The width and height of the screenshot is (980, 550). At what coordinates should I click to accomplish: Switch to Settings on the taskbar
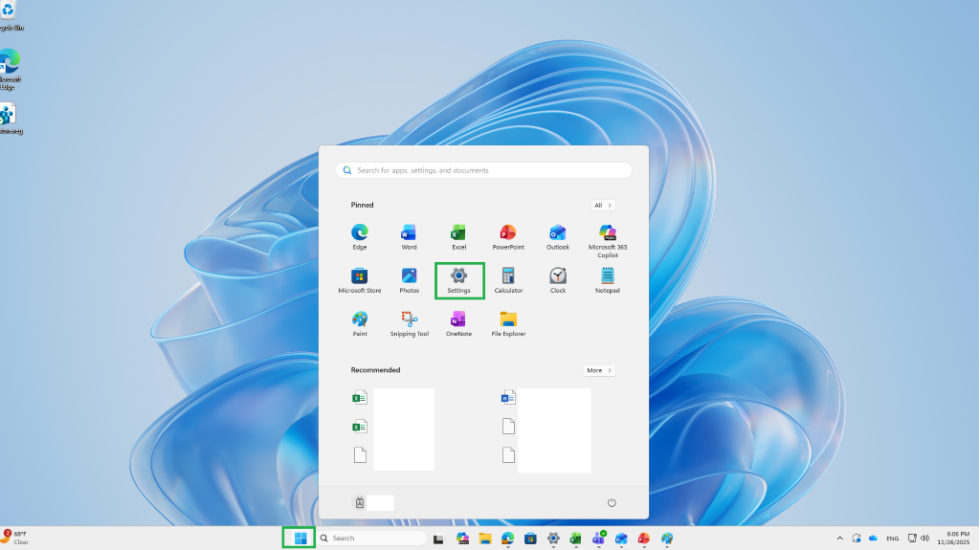553,539
